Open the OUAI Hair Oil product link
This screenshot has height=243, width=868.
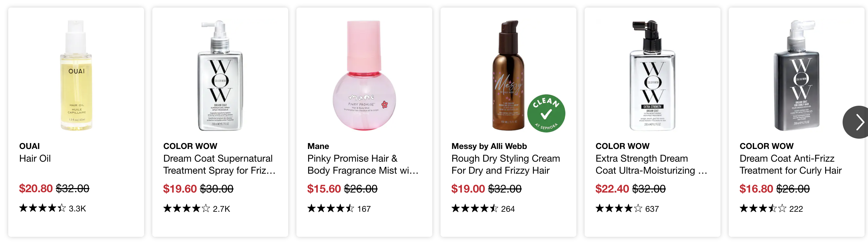pos(35,159)
